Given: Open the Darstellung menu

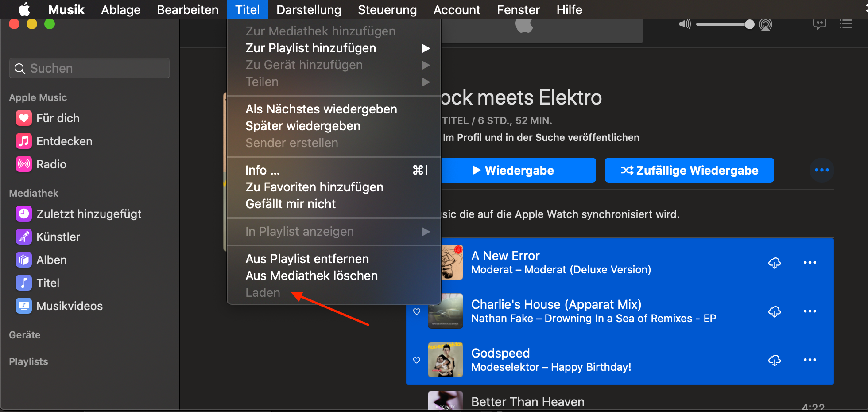Looking at the screenshot, I should tap(309, 9).
